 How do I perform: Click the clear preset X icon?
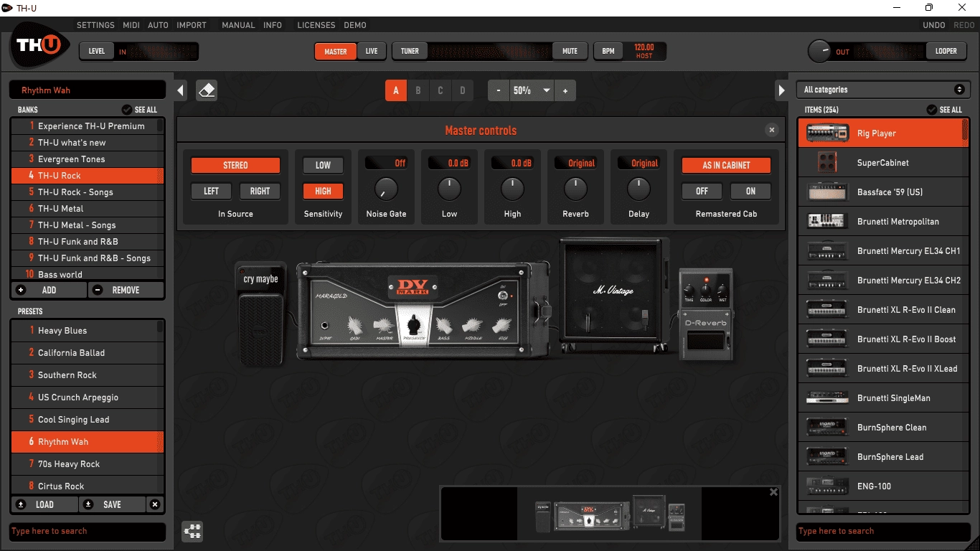pos(155,504)
